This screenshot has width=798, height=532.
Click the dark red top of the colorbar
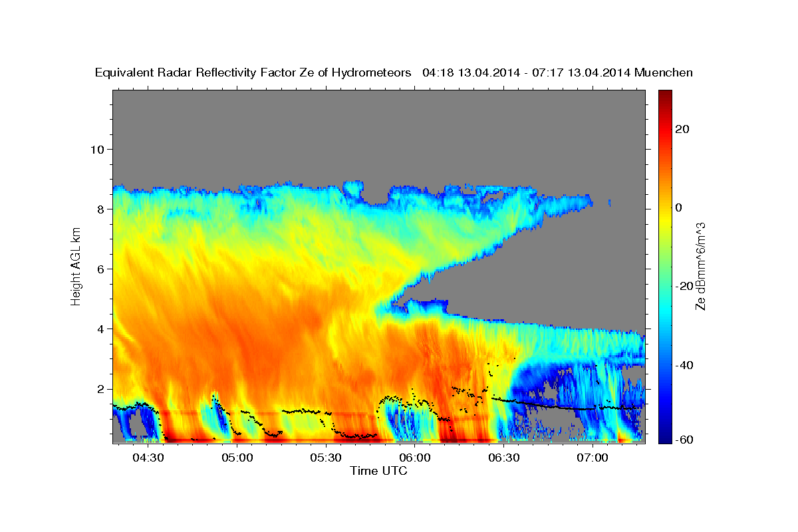pyautogui.click(x=664, y=94)
